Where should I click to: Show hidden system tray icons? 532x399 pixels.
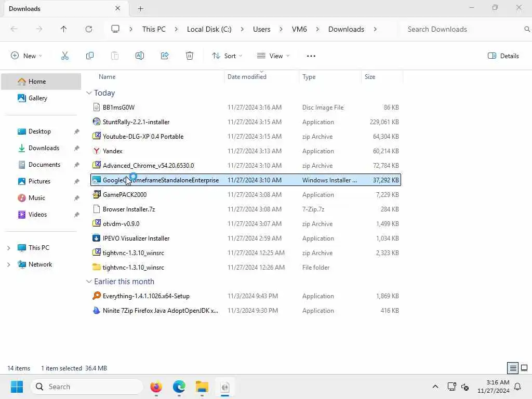pyautogui.click(x=435, y=387)
